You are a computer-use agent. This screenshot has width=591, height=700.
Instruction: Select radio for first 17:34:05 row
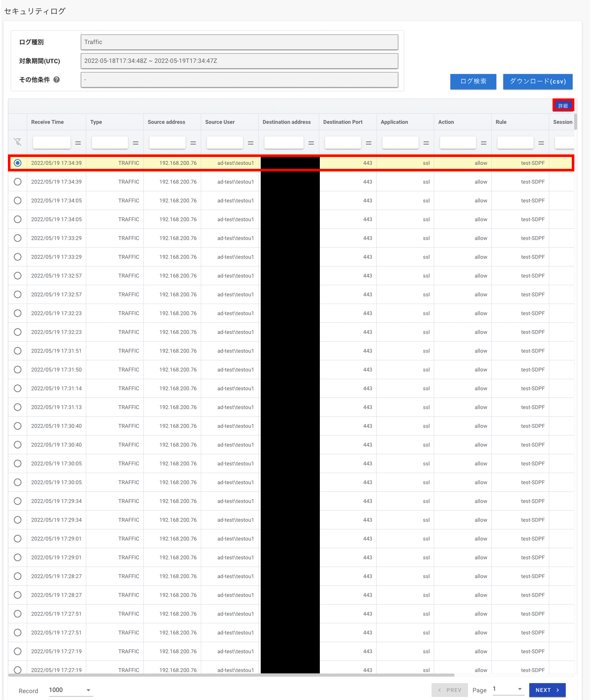click(18, 200)
